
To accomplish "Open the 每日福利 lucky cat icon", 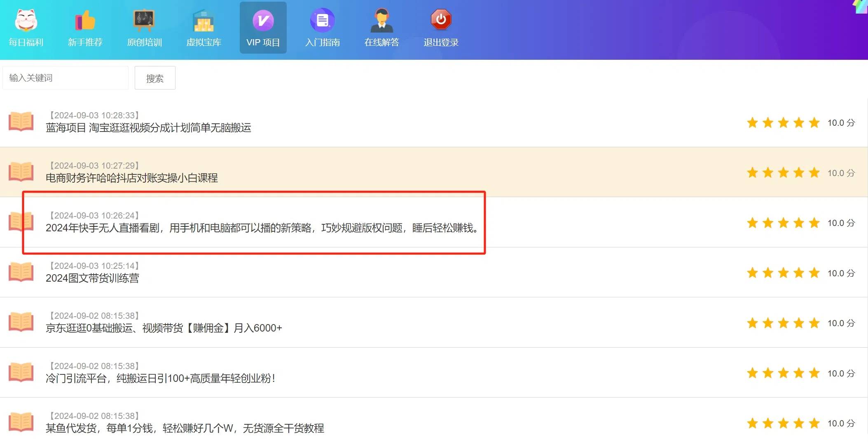I will [x=26, y=20].
